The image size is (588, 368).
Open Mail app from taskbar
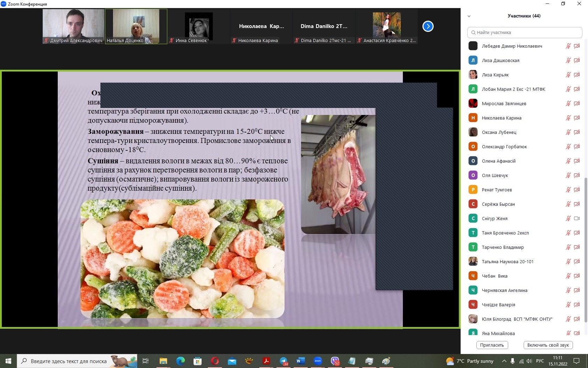[232, 361]
